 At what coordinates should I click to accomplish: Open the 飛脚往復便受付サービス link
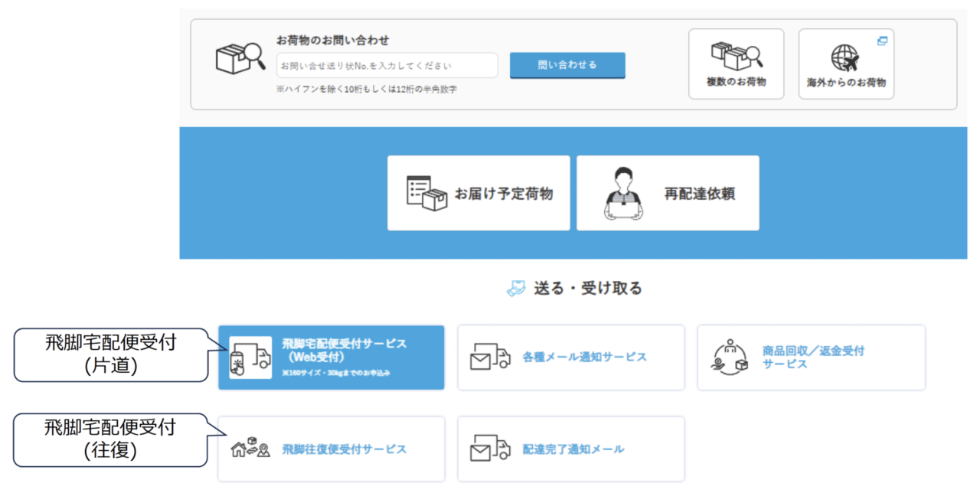tap(344, 449)
